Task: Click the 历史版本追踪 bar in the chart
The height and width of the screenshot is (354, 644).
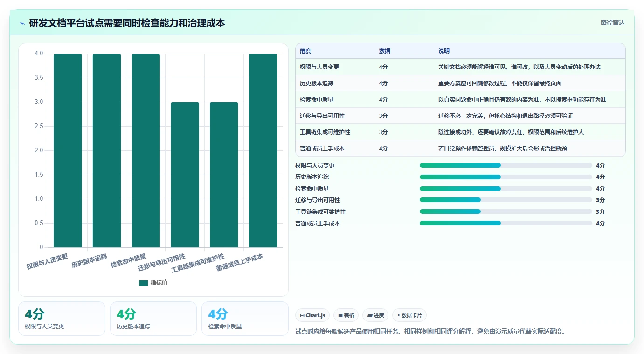Action: click(107, 150)
